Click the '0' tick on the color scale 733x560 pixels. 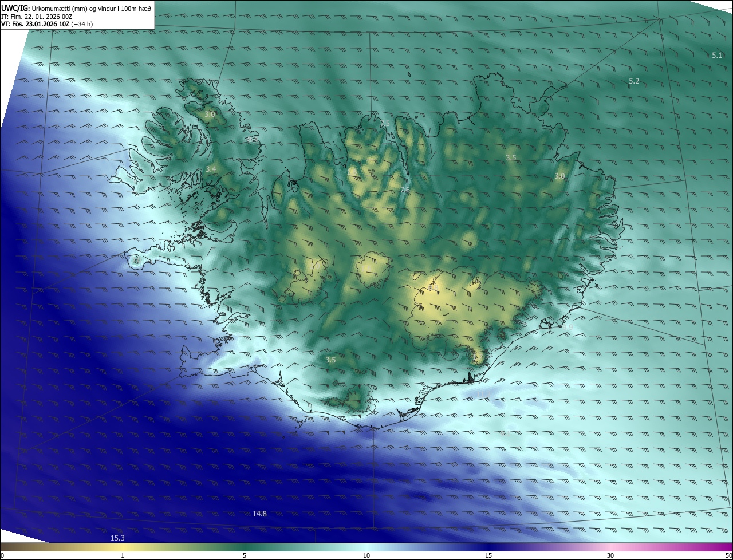tap(2, 555)
